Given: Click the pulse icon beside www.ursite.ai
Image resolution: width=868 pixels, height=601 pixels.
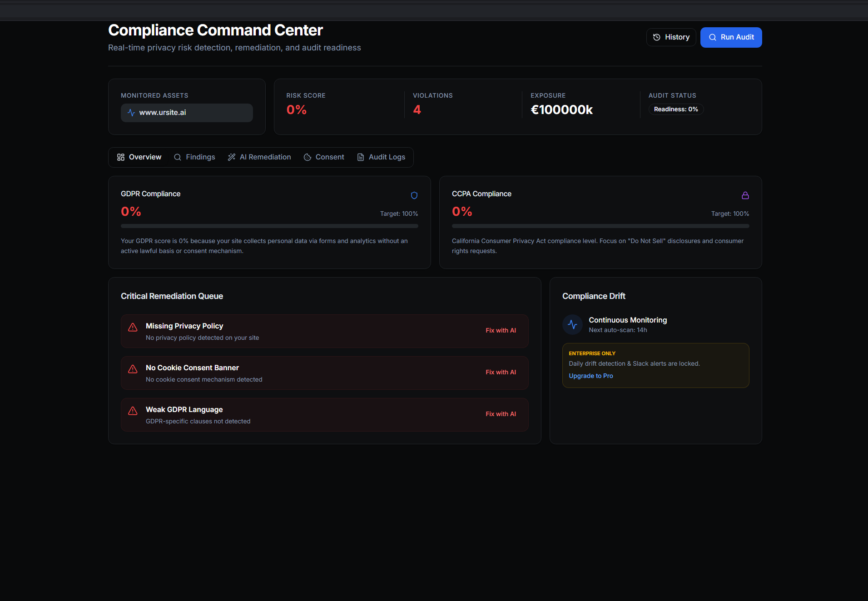Looking at the screenshot, I should coord(131,113).
